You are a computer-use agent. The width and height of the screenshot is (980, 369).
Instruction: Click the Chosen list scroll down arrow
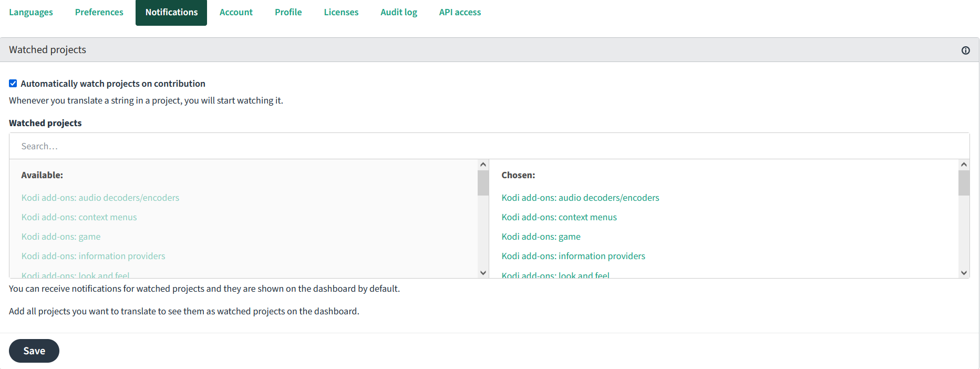[x=964, y=273]
